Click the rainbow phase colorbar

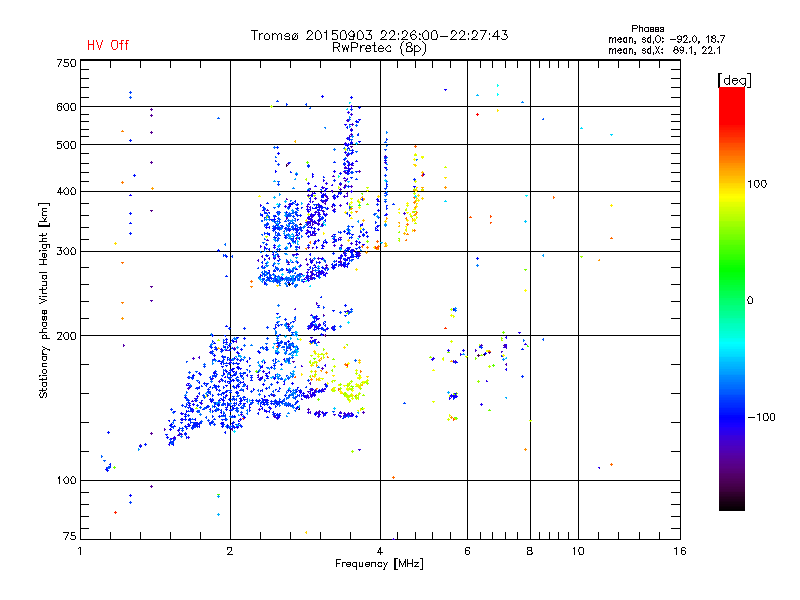pyautogui.click(x=732, y=298)
